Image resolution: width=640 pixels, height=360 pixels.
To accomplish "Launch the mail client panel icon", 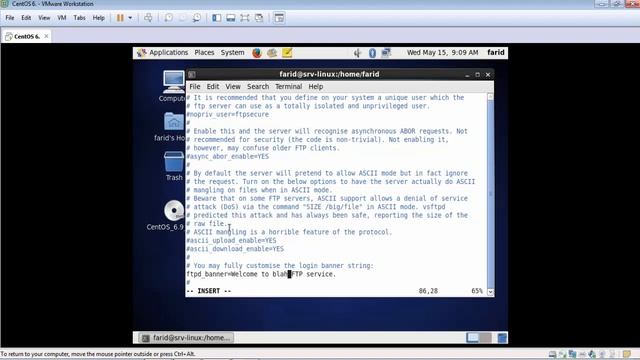I will click(272, 53).
